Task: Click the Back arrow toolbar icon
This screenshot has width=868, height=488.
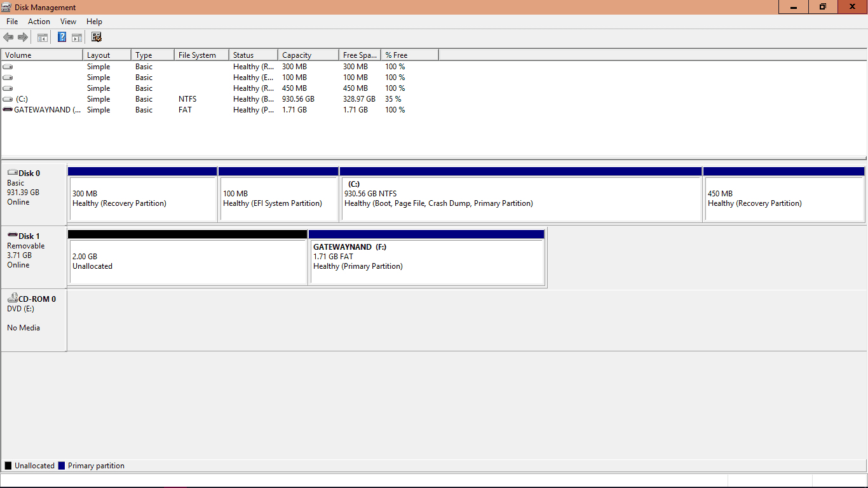Action: (x=8, y=37)
